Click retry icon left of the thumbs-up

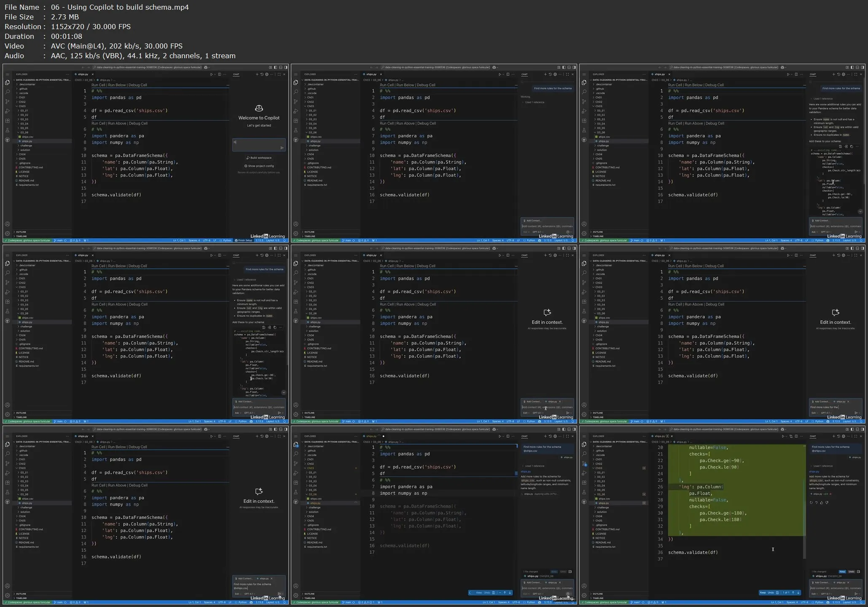click(811, 502)
